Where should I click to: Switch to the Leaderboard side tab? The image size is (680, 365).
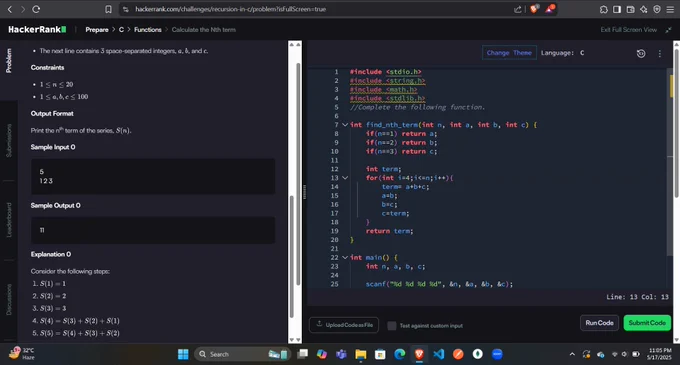click(9, 220)
